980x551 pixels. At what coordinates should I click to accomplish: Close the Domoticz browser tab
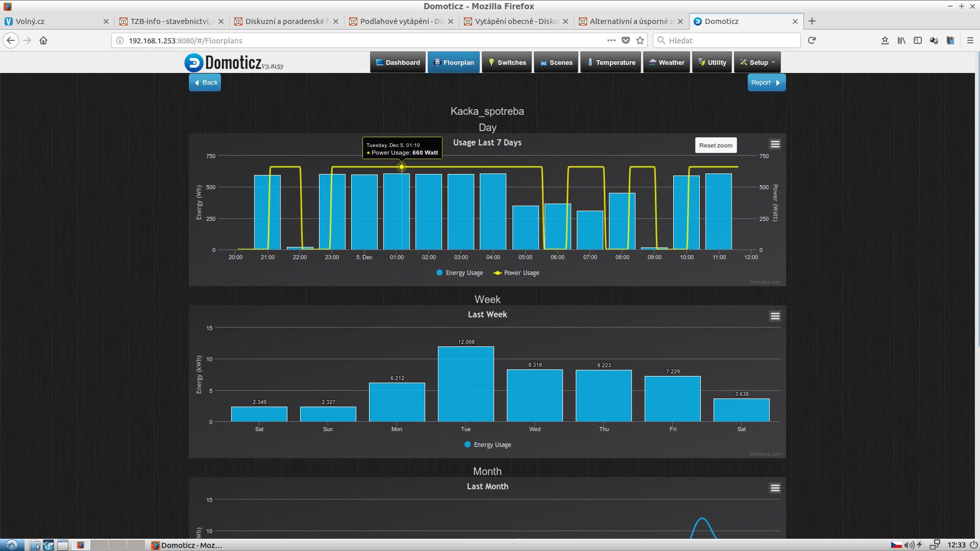795,21
